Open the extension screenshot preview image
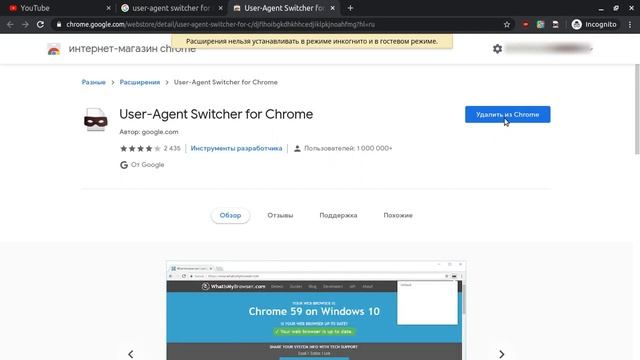This screenshot has width=640, height=360. tap(316, 310)
